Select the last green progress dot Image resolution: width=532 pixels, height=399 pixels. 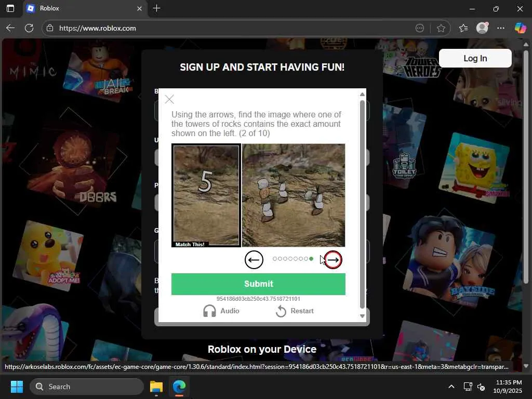pos(311,259)
